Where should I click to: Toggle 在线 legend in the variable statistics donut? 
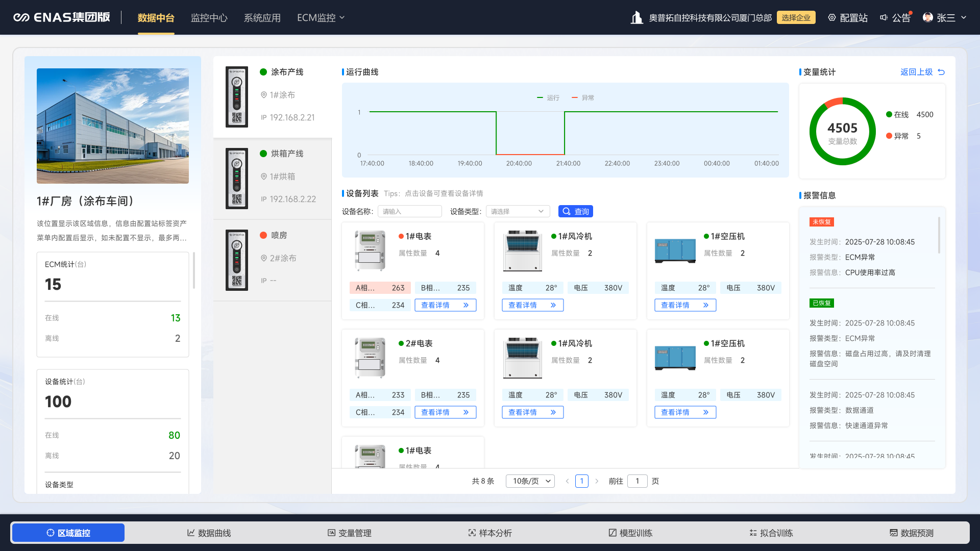point(897,114)
